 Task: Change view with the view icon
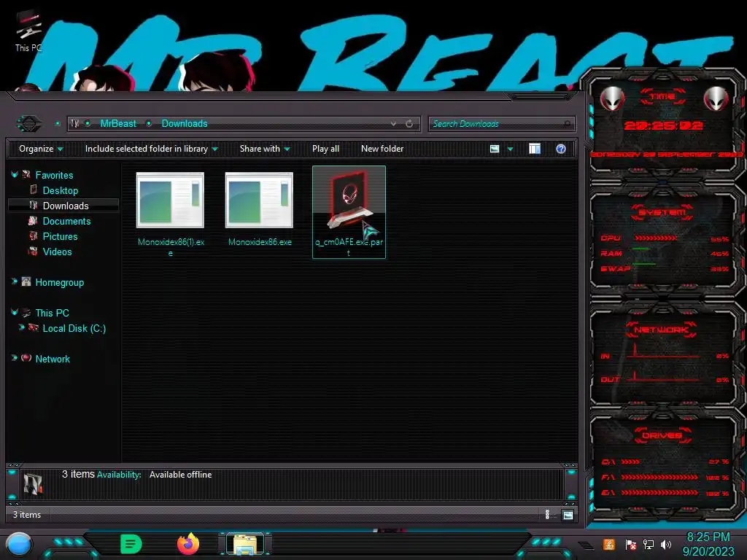click(x=495, y=149)
